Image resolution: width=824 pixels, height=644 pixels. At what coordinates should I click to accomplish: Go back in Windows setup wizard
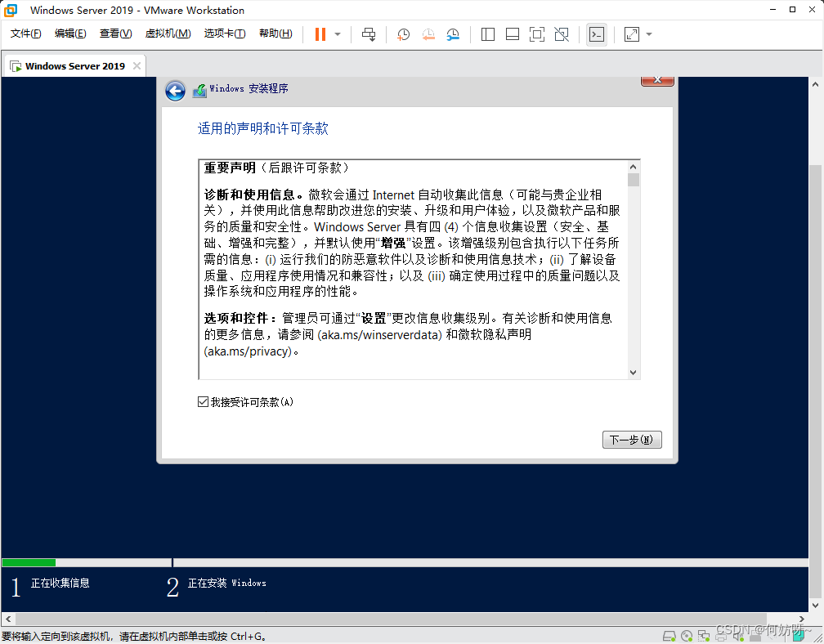tap(175, 91)
